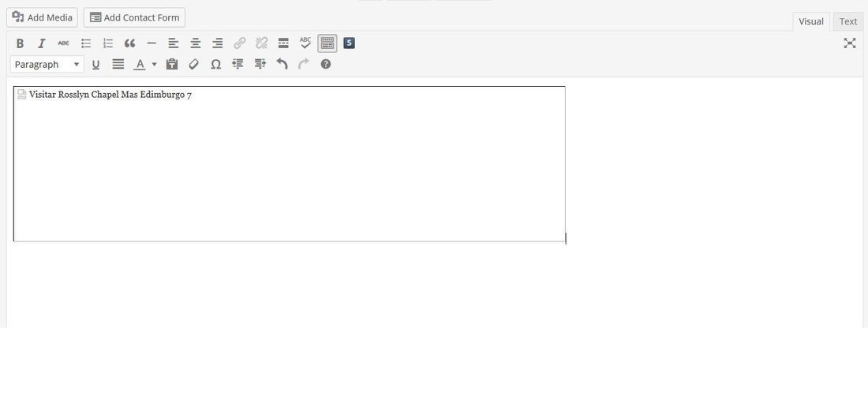This screenshot has height=400, width=868.
Task: Toggle bold formatting
Action: point(20,43)
